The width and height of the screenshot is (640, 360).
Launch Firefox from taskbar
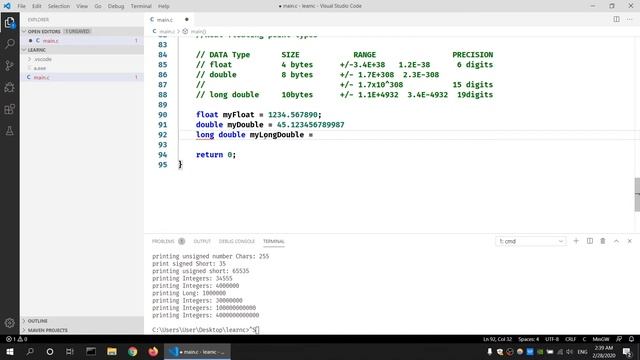pos(153,351)
